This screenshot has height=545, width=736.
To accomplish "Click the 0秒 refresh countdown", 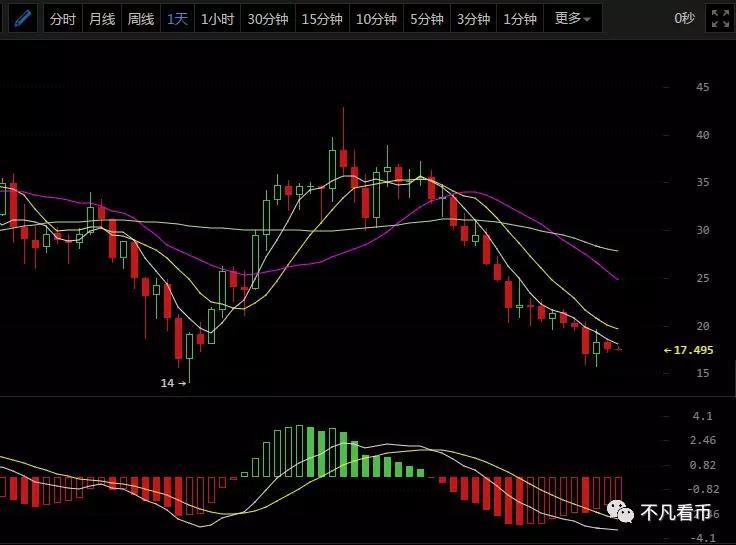I will 684,18.
